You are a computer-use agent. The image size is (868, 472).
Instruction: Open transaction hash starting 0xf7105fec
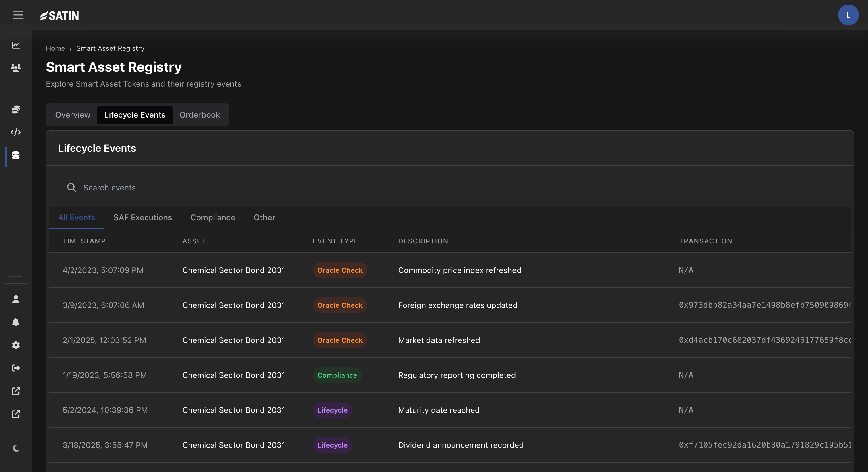click(x=765, y=445)
